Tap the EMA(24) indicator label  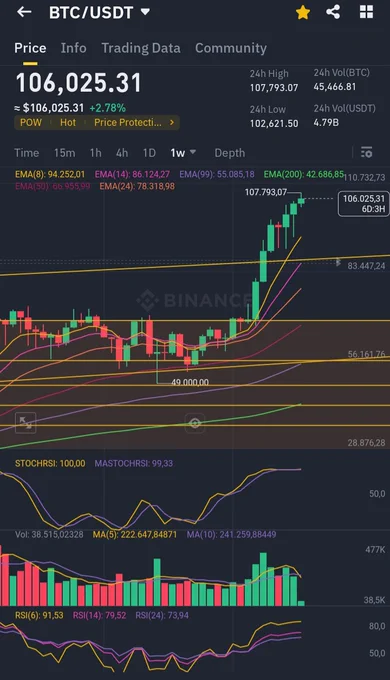click(x=137, y=186)
